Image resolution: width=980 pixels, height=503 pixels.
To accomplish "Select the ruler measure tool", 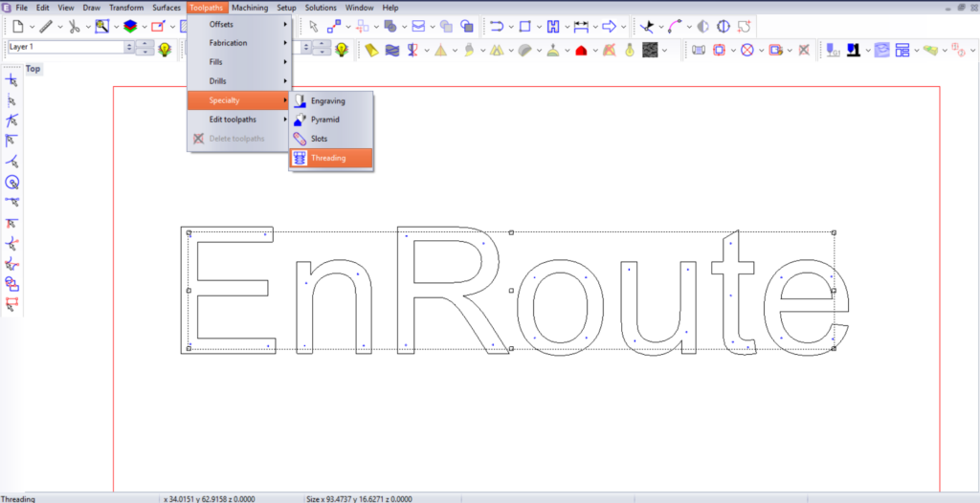I will [x=47, y=27].
